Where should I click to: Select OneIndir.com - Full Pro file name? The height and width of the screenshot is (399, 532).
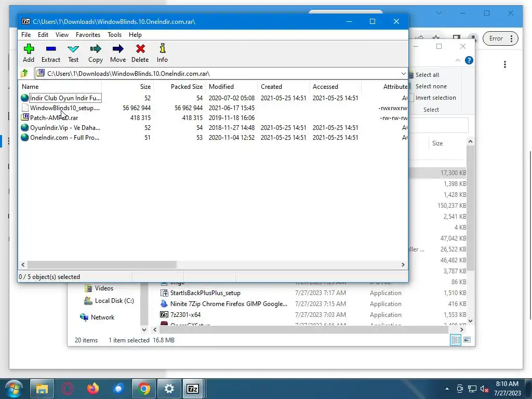pyautogui.click(x=65, y=137)
